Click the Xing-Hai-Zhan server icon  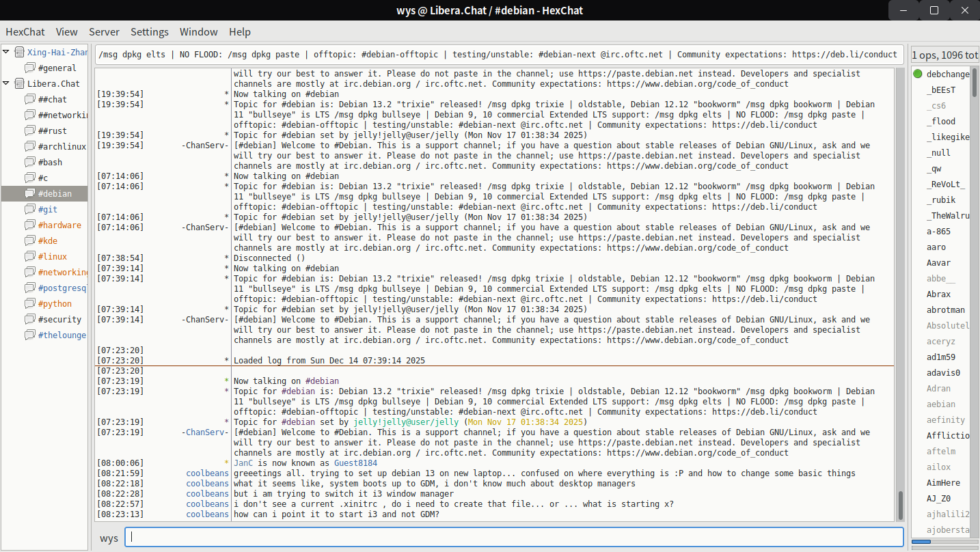[x=19, y=52]
